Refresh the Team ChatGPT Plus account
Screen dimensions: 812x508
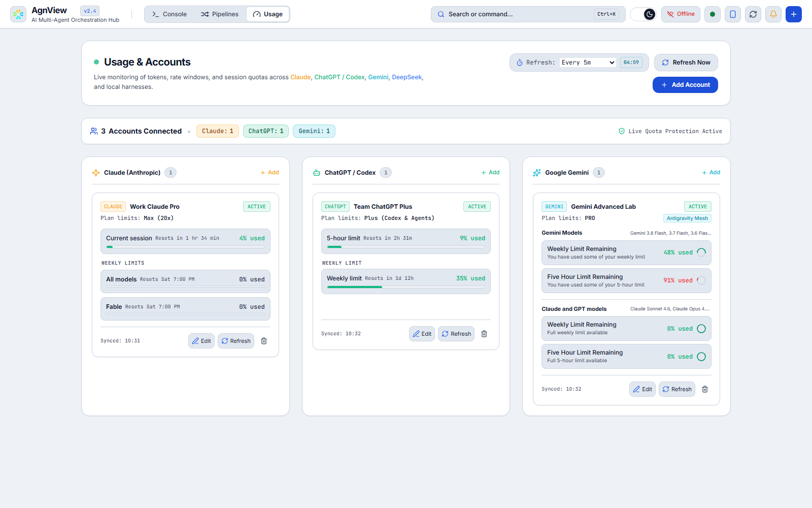456,334
